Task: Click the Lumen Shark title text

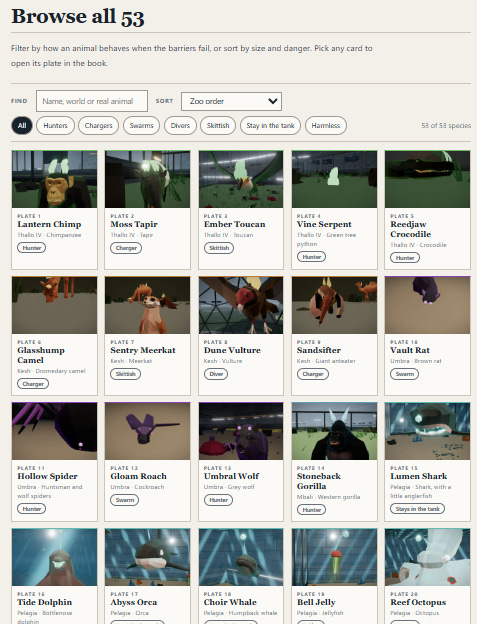Action: tap(419, 476)
